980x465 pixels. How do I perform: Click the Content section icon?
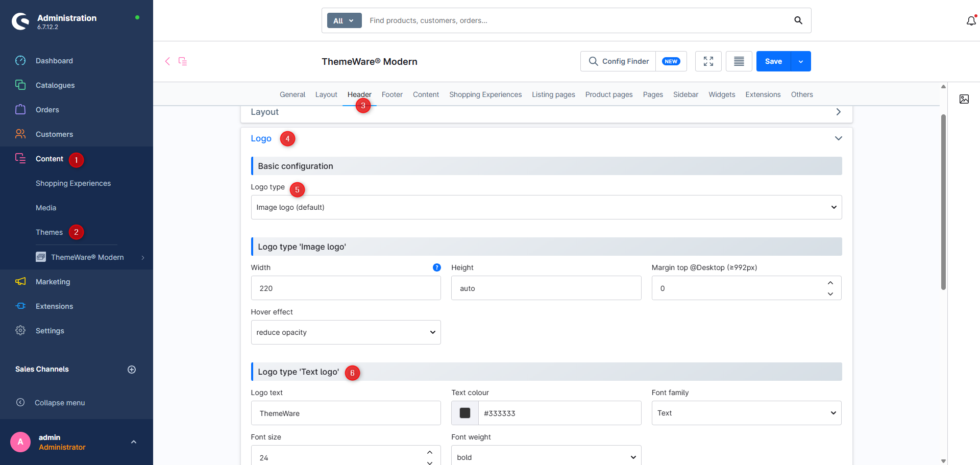tap(20, 159)
